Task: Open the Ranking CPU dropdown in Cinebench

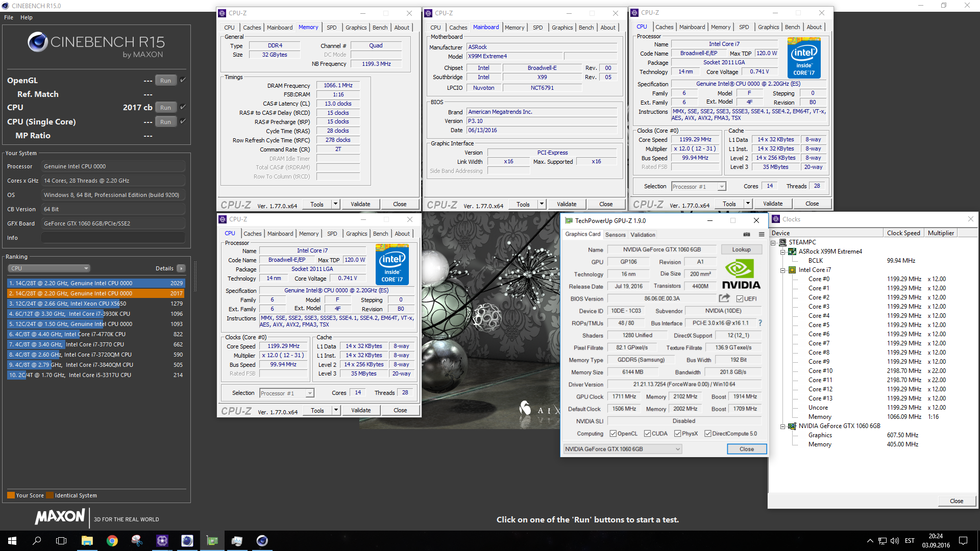Action: (x=49, y=268)
